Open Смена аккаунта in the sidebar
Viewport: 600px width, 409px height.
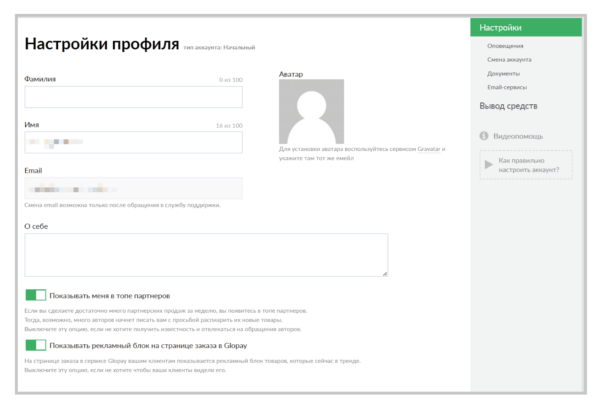tap(509, 60)
